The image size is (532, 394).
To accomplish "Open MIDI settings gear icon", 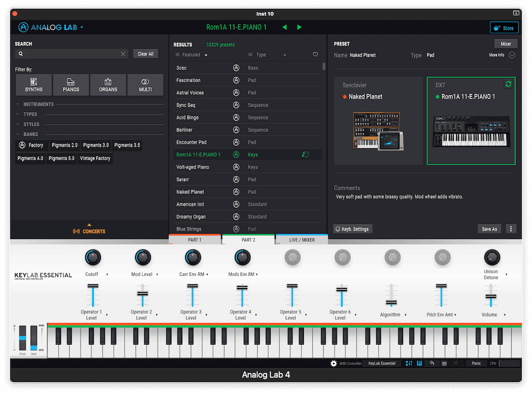I will tap(334, 363).
